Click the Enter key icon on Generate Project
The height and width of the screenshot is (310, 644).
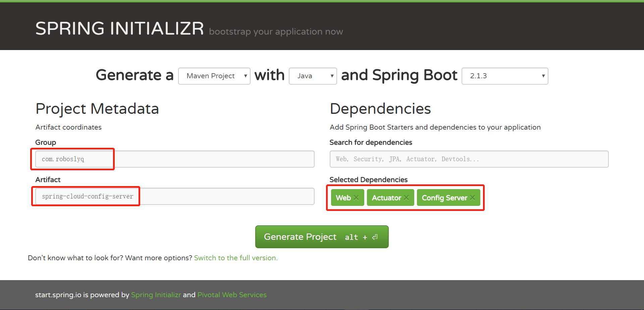click(x=375, y=237)
